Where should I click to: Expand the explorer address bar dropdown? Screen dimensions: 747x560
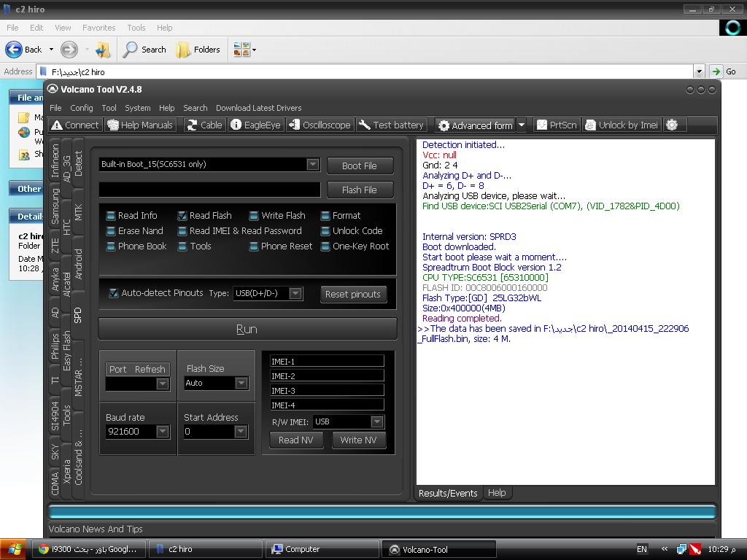coord(699,72)
